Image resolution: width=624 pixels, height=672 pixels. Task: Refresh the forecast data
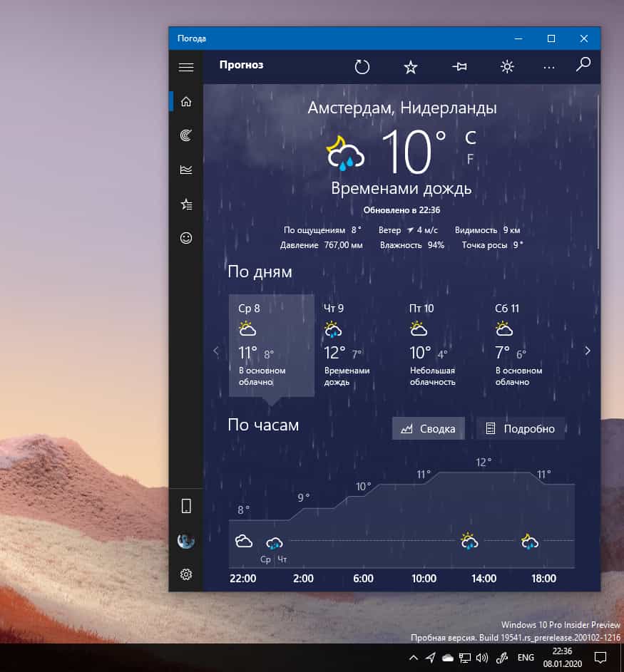pos(362,67)
